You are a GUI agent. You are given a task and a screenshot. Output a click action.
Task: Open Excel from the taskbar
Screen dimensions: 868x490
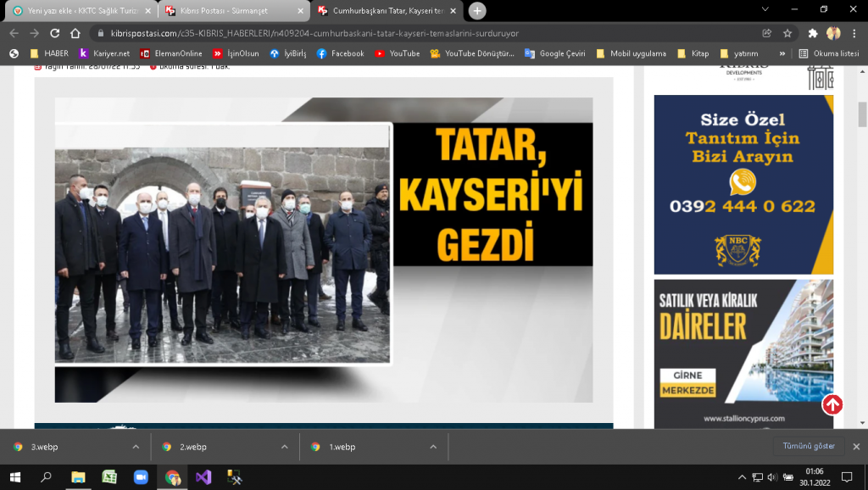tap(109, 477)
